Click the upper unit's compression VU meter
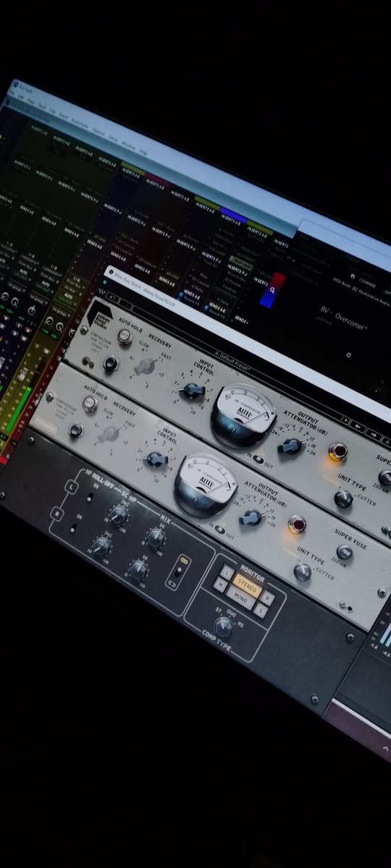The image size is (391, 868). pos(243,416)
